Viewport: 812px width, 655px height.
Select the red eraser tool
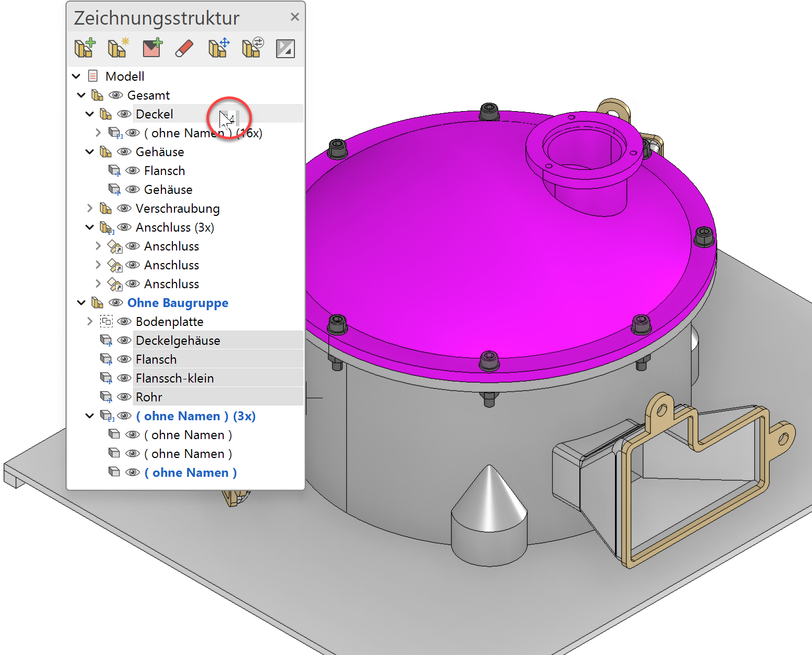pyautogui.click(x=184, y=48)
